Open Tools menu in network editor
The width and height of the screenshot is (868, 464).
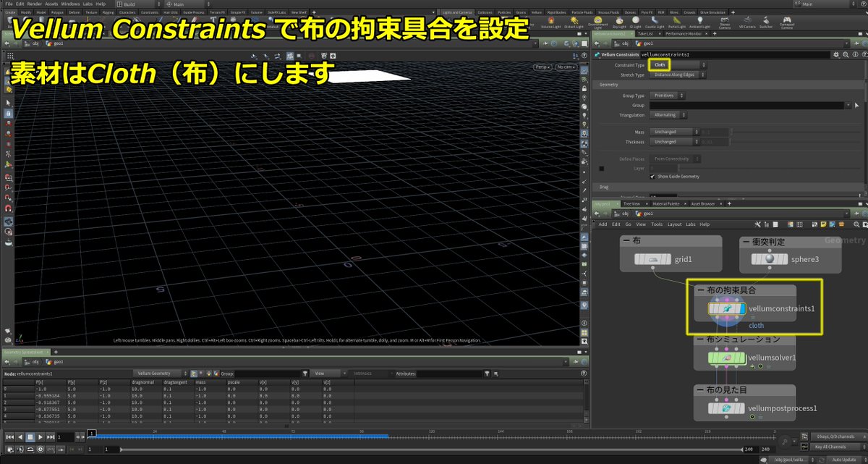pyautogui.click(x=657, y=224)
